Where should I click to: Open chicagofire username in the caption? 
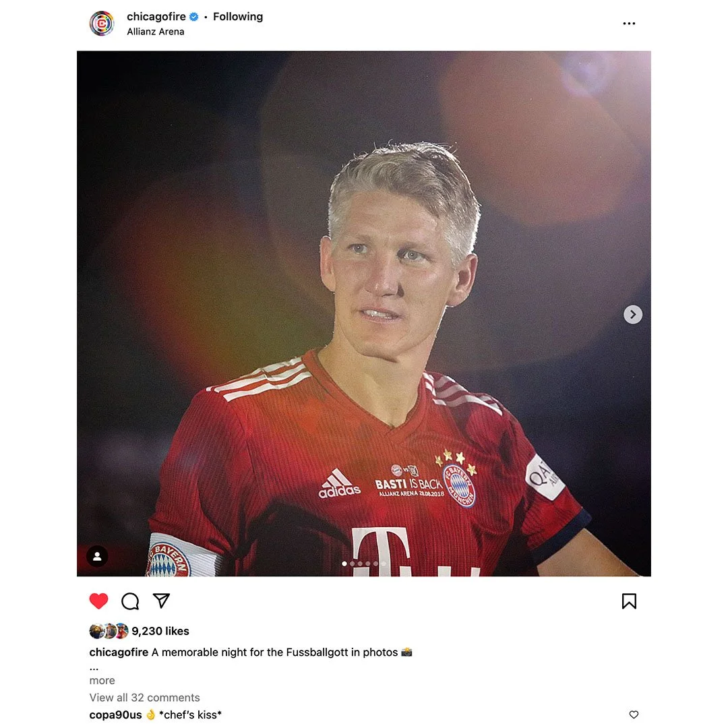click(x=119, y=653)
